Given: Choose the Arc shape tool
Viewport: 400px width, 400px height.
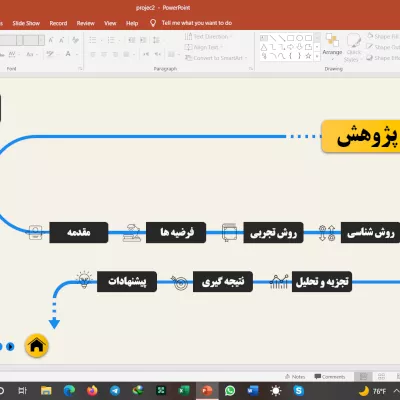Looking at the screenshot, I should (273, 56).
